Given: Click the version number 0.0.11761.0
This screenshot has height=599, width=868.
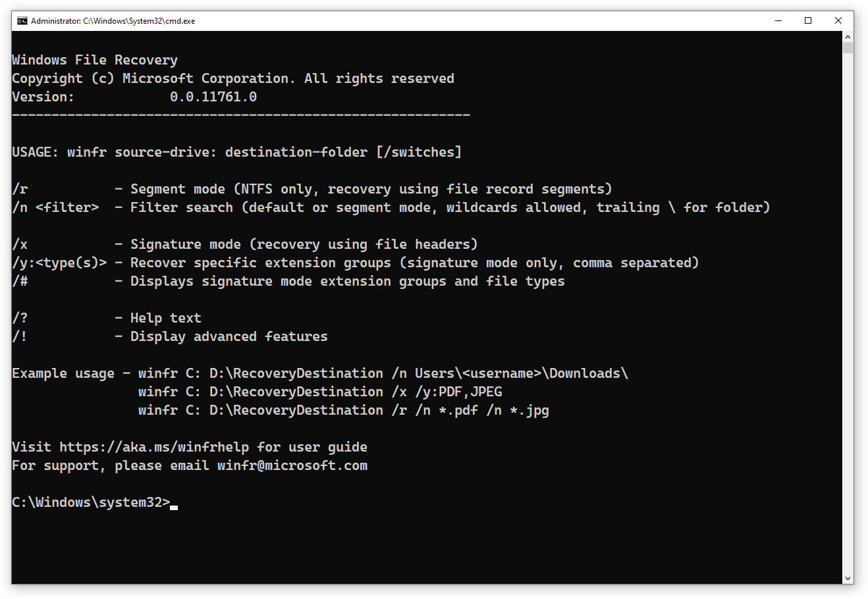Looking at the screenshot, I should point(213,97).
